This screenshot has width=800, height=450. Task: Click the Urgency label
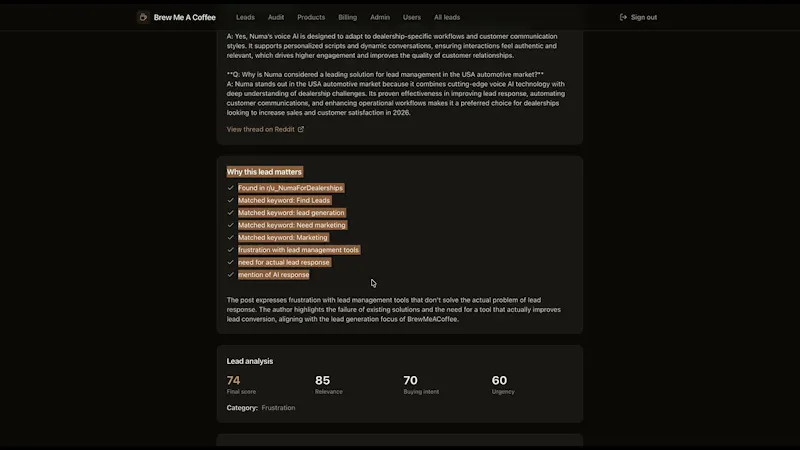pyautogui.click(x=503, y=392)
